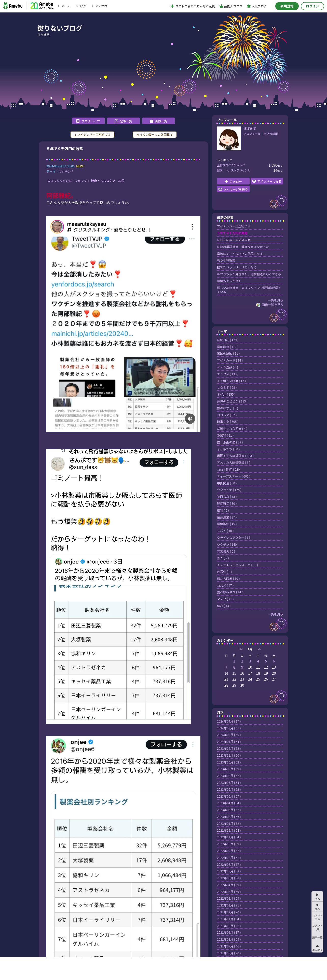Open the 健康・ヘルスケア genre ranking link

(x=103, y=181)
